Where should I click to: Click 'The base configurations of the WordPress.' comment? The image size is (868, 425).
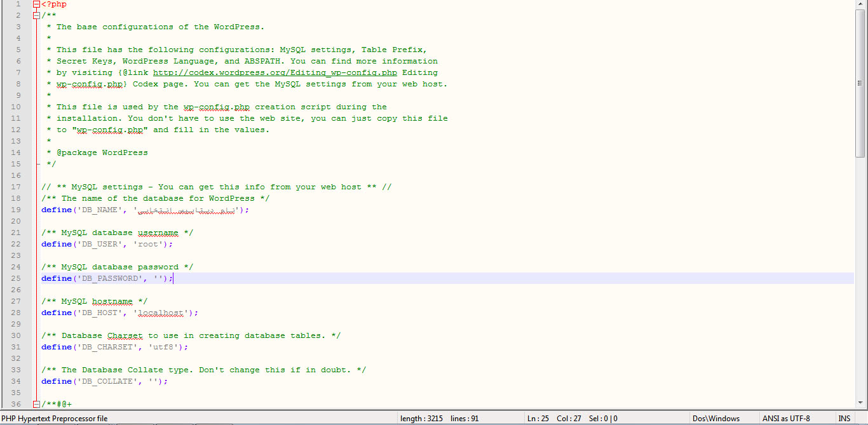tap(160, 27)
